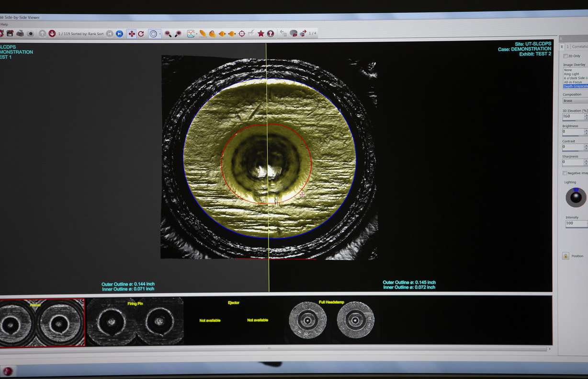Open the Brass composition dropdown
Image resolution: width=588 pixels, height=379 pixels.
[x=575, y=101]
